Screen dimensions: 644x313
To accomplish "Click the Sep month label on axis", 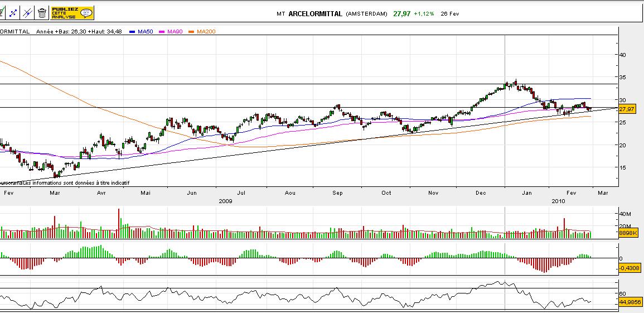I will 337,192.
